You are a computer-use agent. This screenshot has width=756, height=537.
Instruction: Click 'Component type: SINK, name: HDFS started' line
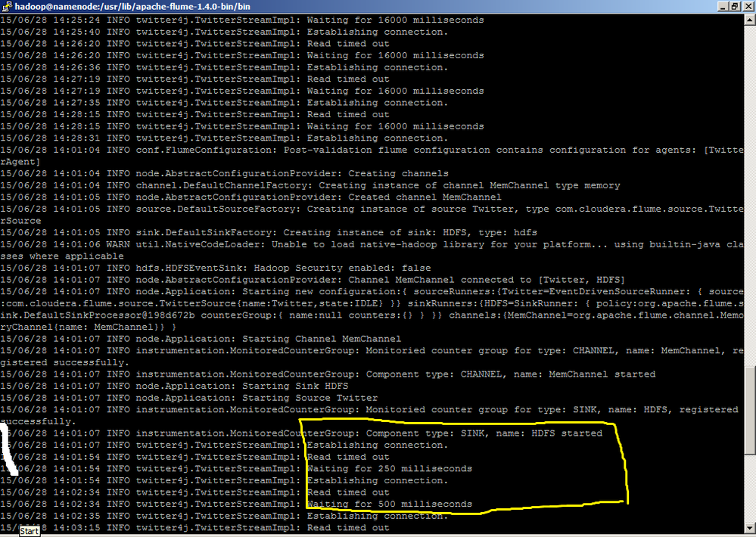pyautogui.click(x=301, y=433)
